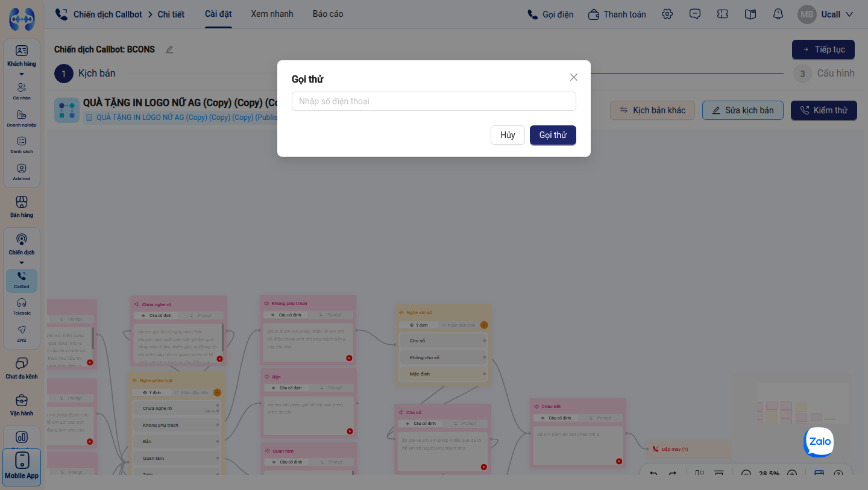
Task: Click the settings gear icon in header
Action: coord(667,14)
